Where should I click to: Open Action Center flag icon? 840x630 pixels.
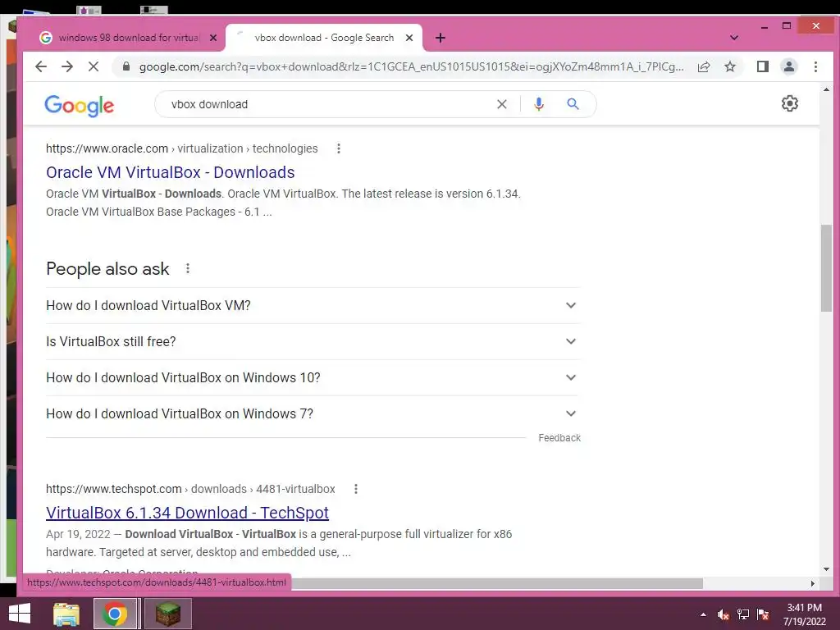(763, 614)
